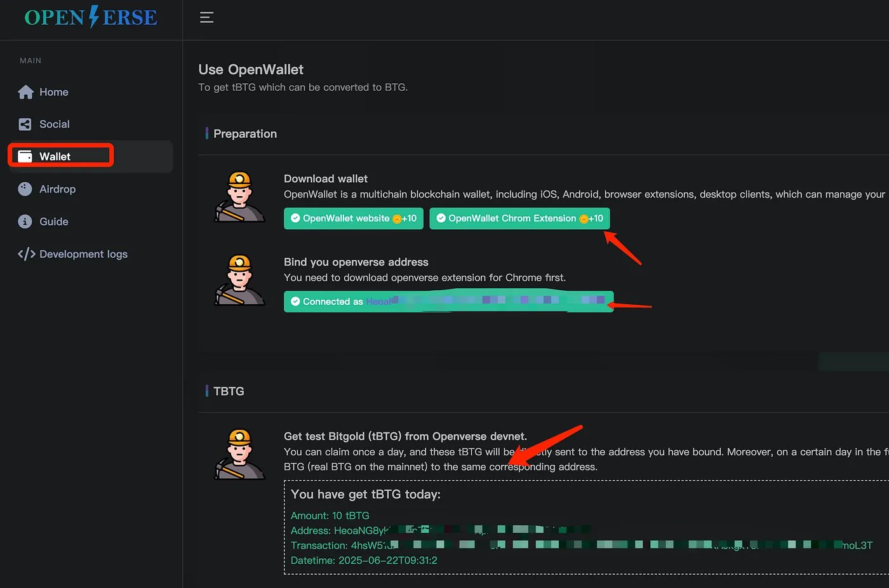Screen dimensions: 889x588
Task: Click miner avatar beside Download wallet
Action: [x=239, y=197]
